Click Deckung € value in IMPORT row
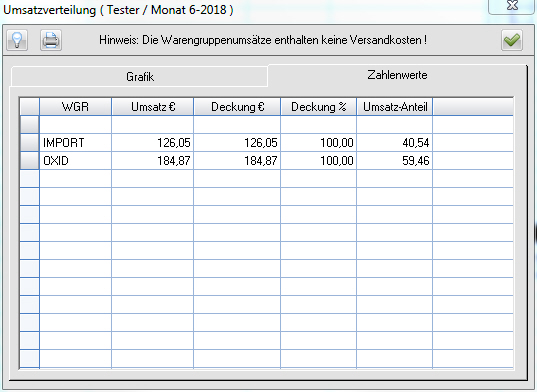Screen dimensions: 537x392 (237, 142)
